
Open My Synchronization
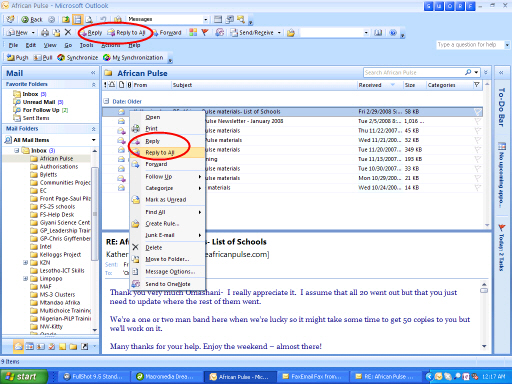[x=133, y=58]
